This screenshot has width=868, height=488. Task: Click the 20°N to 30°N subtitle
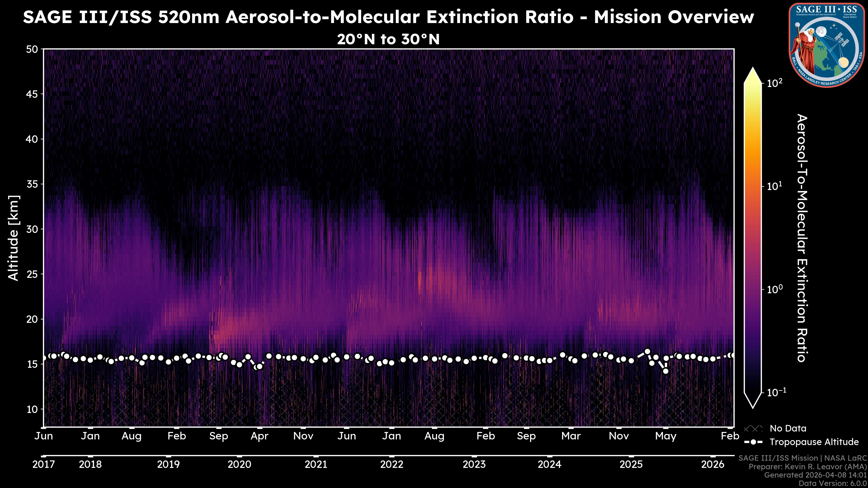388,39
